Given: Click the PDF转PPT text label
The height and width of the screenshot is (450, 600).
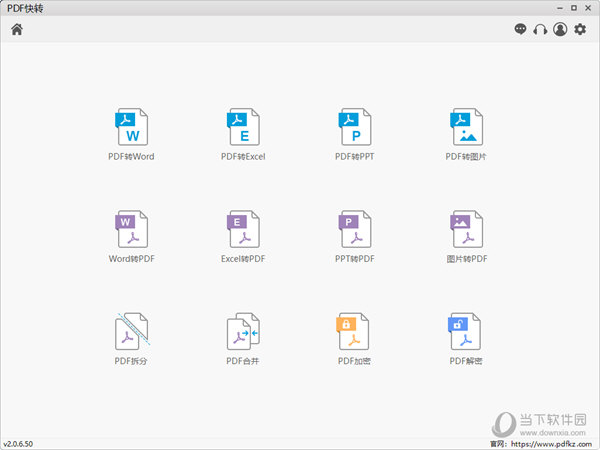Looking at the screenshot, I should (x=355, y=157).
